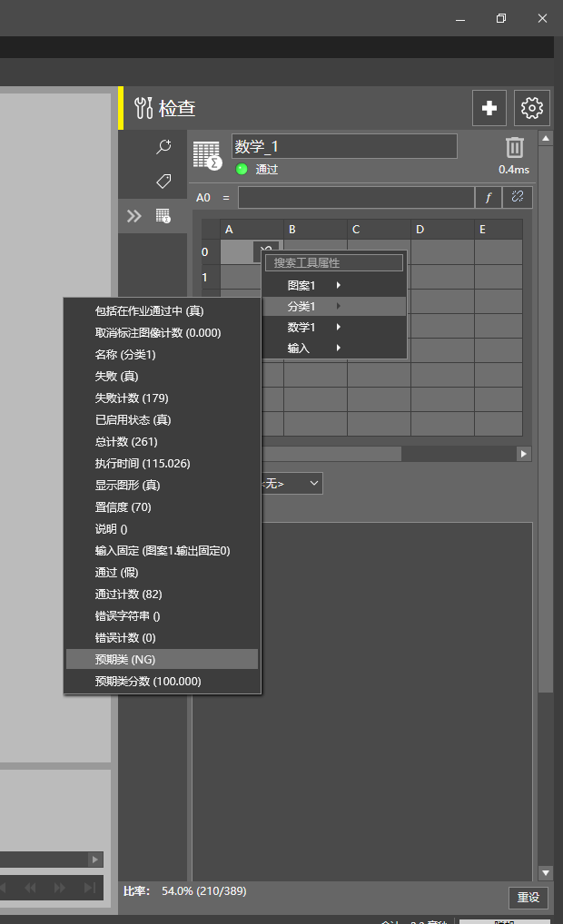563x924 pixels.
Task: Click the skip to end playback button
Action: click(x=90, y=888)
